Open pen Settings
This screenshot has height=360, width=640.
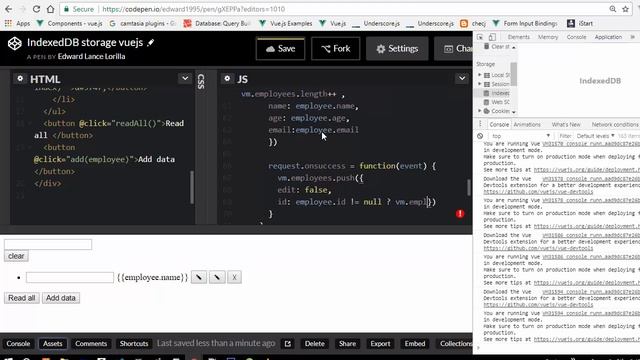tap(397, 49)
